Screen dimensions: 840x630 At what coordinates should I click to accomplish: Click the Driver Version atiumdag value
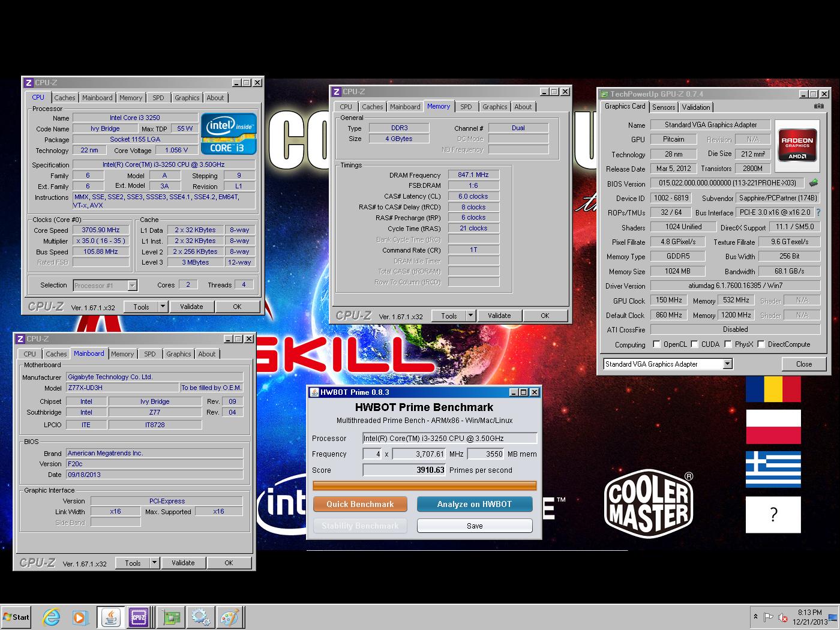click(735, 286)
